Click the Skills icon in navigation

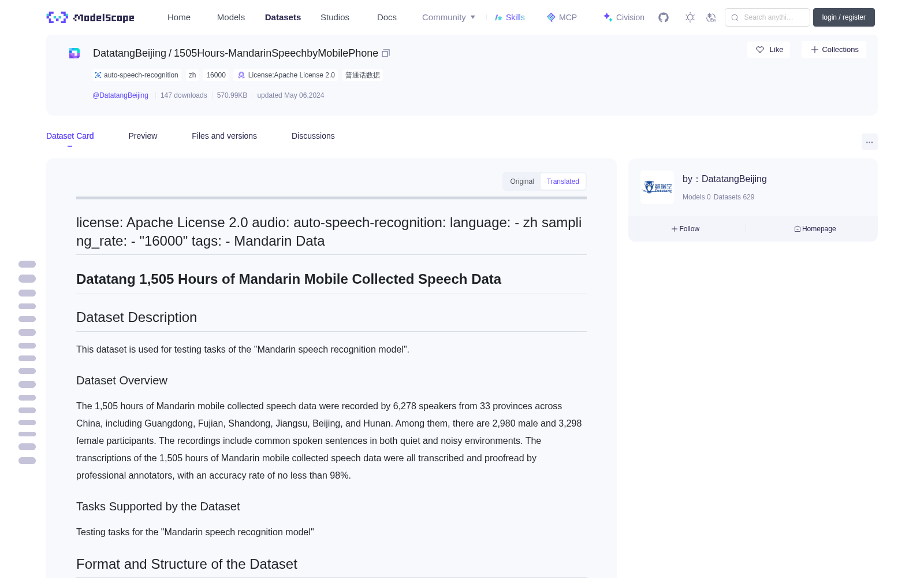[498, 17]
